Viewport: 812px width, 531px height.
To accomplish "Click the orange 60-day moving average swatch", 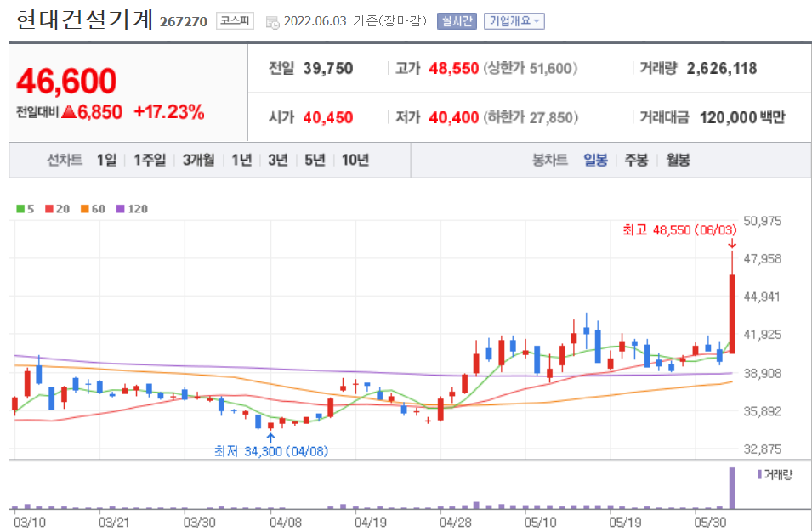I will pos(85,208).
